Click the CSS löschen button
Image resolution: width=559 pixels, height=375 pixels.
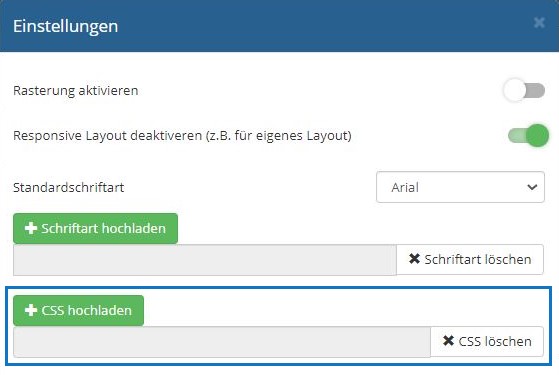487,341
